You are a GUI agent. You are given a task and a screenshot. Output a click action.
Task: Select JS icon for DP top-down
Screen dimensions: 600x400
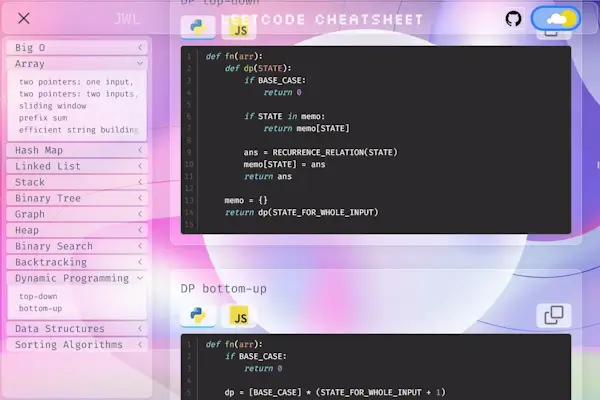click(239, 29)
